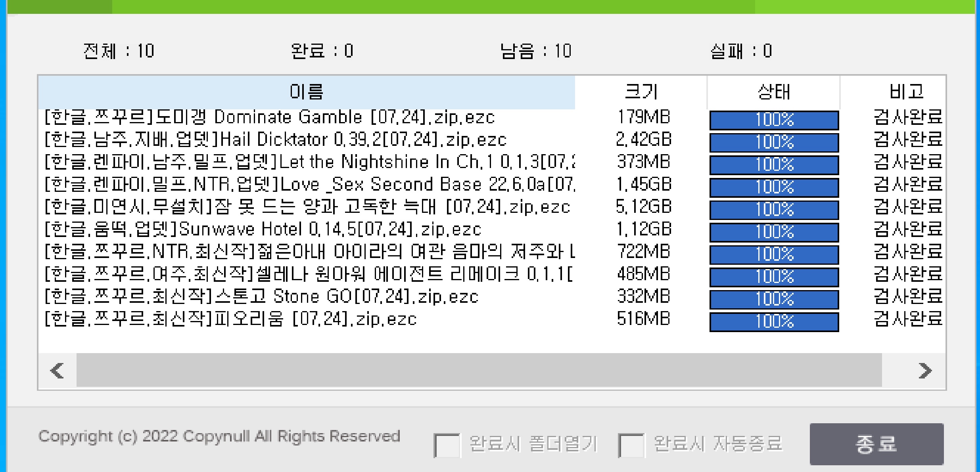Sort by 크기 column header
Image resolution: width=980 pixels, height=472 pixels.
pyautogui.click(x=641, y=92)
